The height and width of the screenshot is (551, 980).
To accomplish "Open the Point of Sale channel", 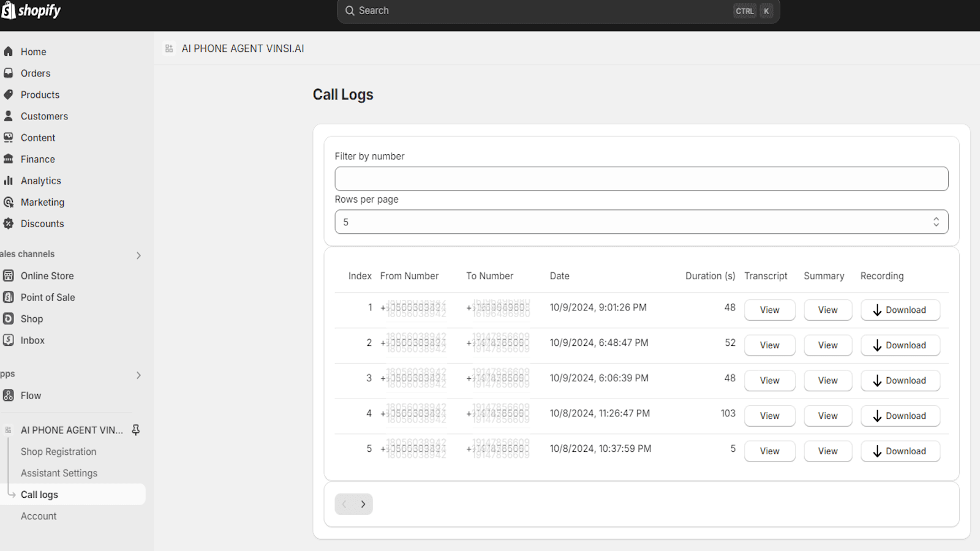I will point(9,297).
